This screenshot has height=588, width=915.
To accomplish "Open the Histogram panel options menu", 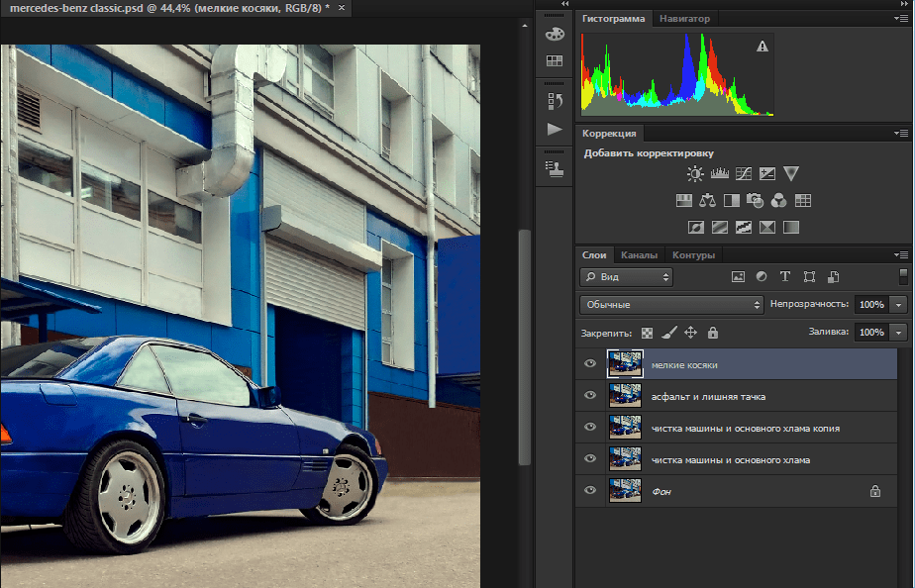I will pyautogui.click(x=901, y=19).
